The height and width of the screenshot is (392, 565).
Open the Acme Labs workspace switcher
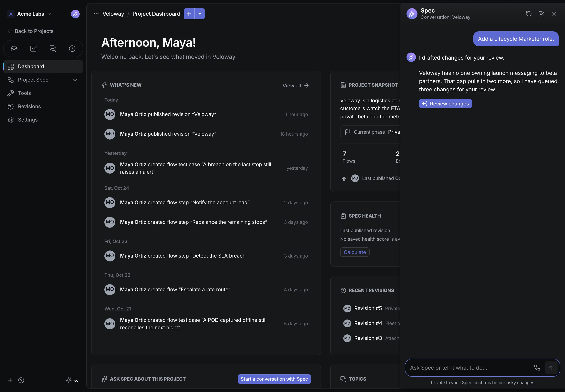click(x=29, y=14)
